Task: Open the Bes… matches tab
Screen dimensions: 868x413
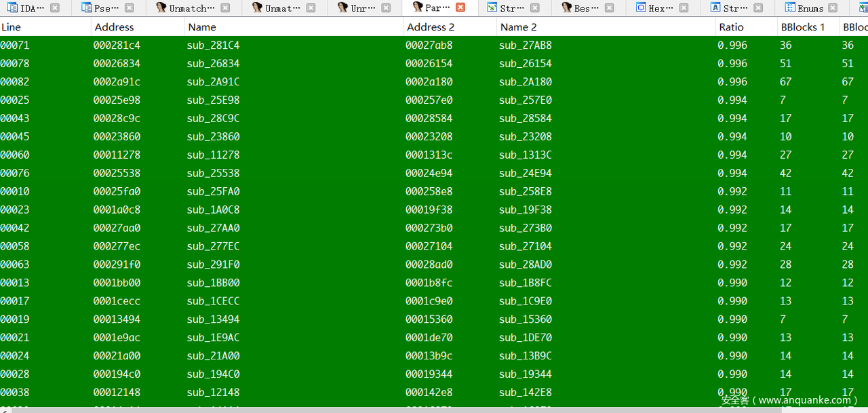Action: click(x=582, y=8)
